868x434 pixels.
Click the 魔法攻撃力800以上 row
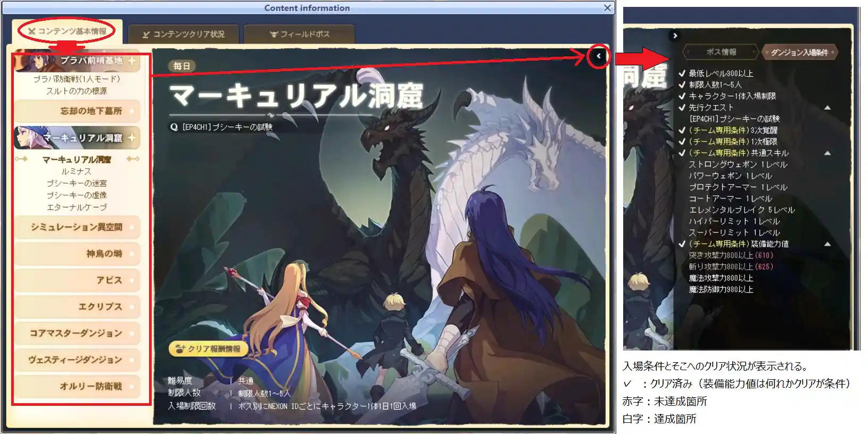click(721, 278)
